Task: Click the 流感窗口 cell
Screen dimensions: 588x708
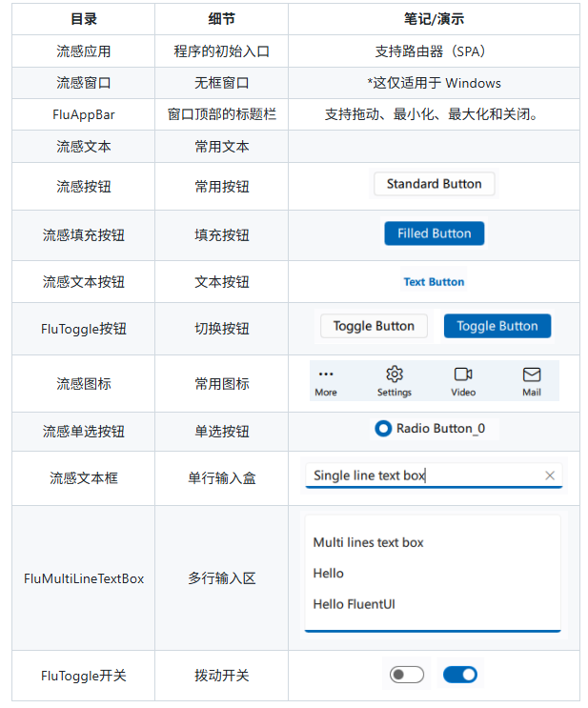Action: click(84, 83)
